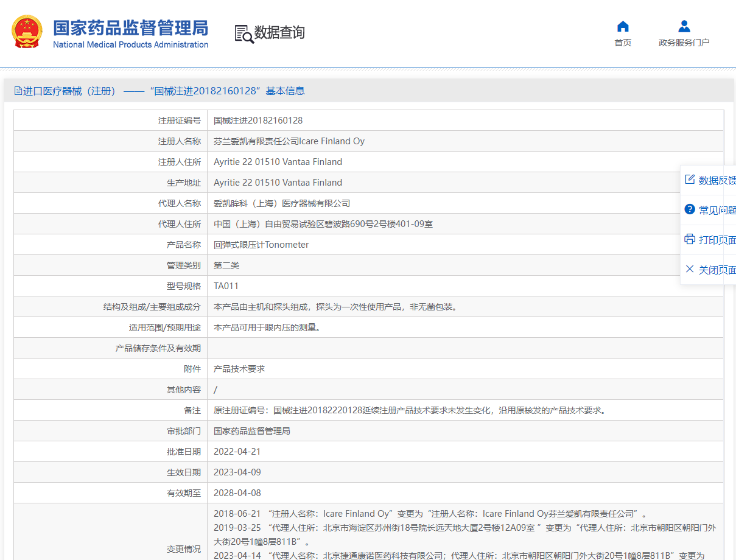This screenshot has height=560, width=736.
Task: Click the 打印页面 printer icon
Action: click(690, 239)
